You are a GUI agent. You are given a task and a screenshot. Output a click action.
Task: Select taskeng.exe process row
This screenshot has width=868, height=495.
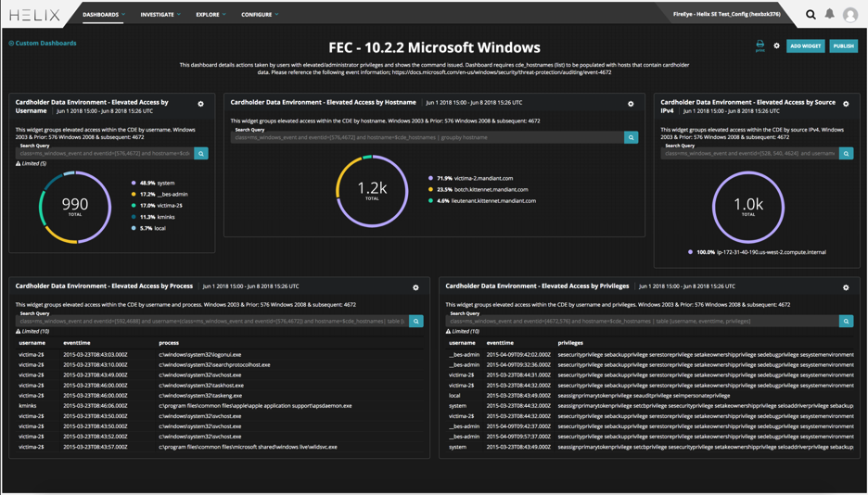pyautogui.click(x=220, y=396)
